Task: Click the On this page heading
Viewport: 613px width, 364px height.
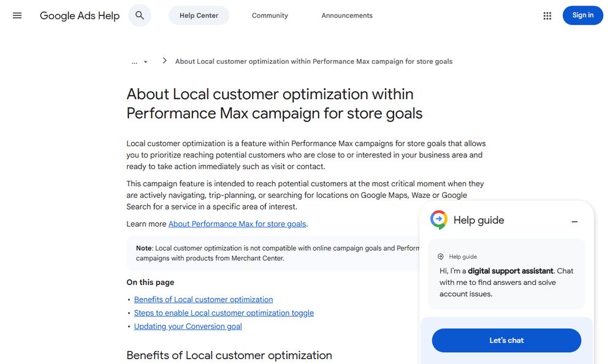Action: tap(150, 282)
